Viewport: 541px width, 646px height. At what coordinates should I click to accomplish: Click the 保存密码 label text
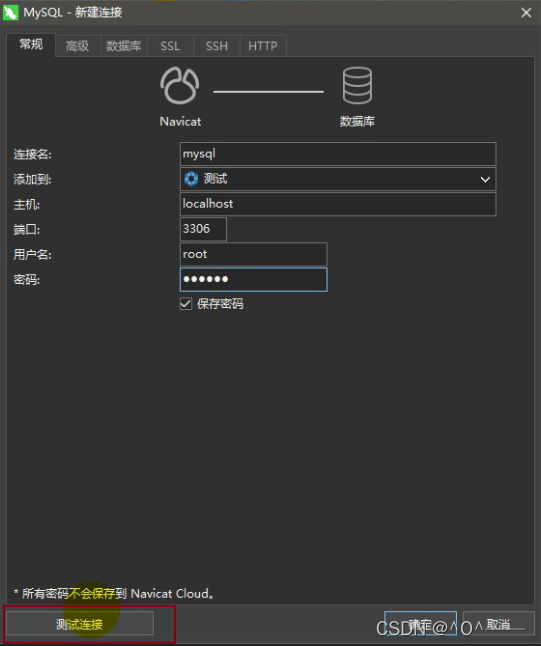(220, 304)
